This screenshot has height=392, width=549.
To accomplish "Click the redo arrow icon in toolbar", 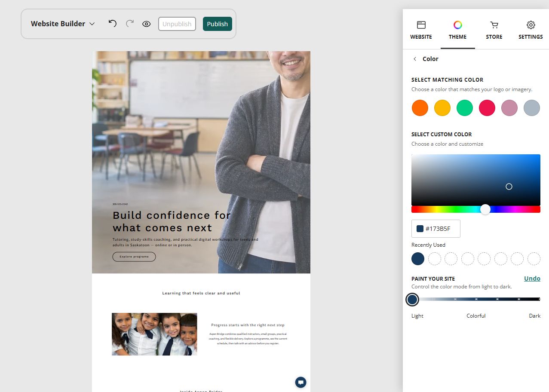I will tap(130, 24).
